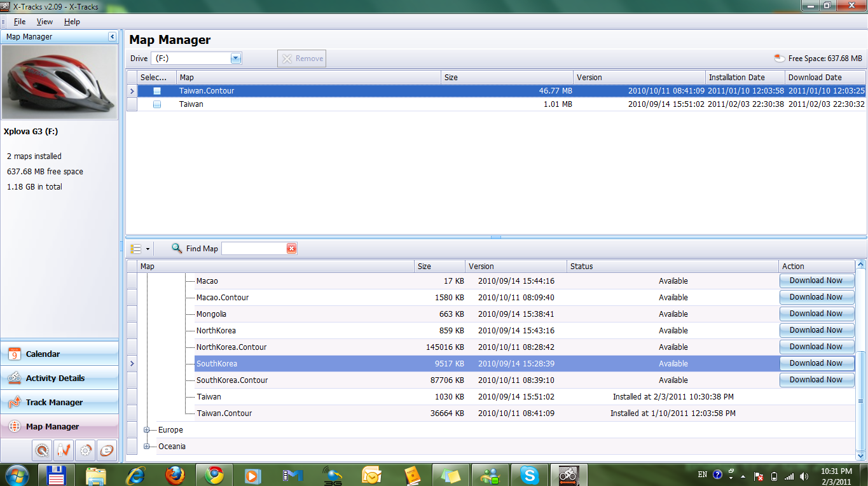
Task: Click the Map Manager globe icon
Action: (x=15, y=426)
